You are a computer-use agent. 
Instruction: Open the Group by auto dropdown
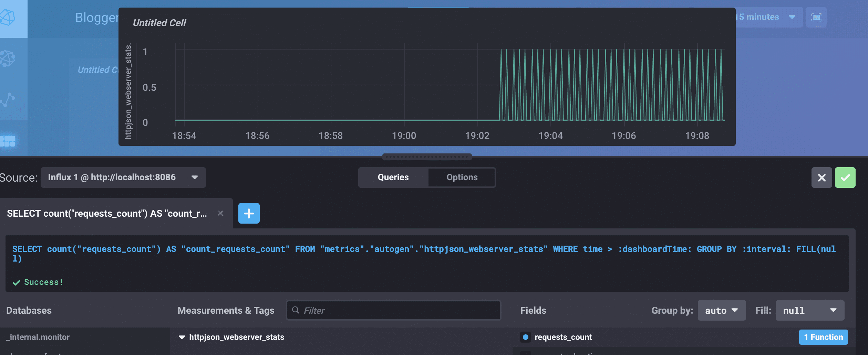721,311
